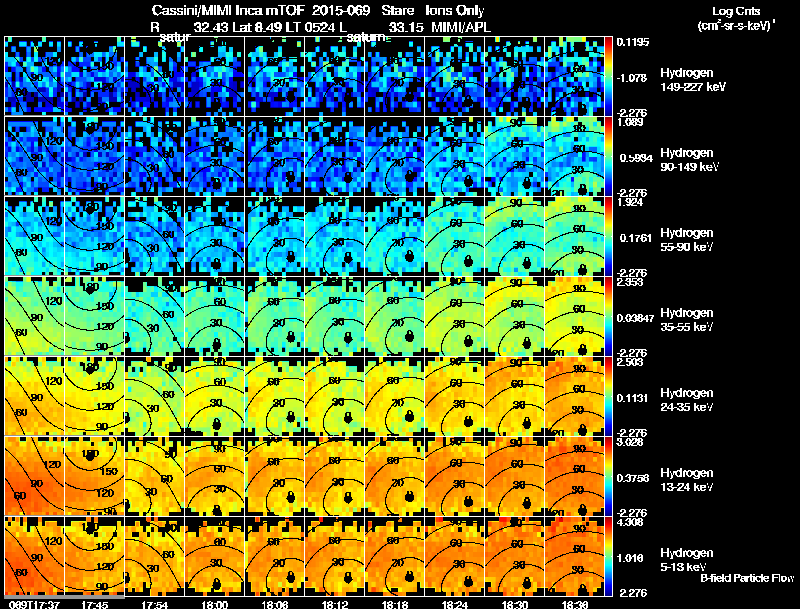The height and width of the screenshot is (609, 800).
Task: Click the '0.3758' color scale value
Action: click(633, 478)
